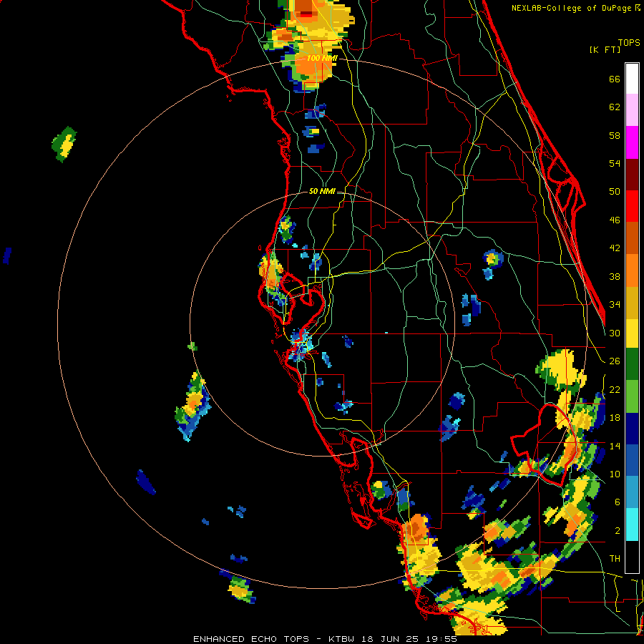Click the 18 value on the legend
This screenshot has width=644, height=644.
(x=615, y=418)
